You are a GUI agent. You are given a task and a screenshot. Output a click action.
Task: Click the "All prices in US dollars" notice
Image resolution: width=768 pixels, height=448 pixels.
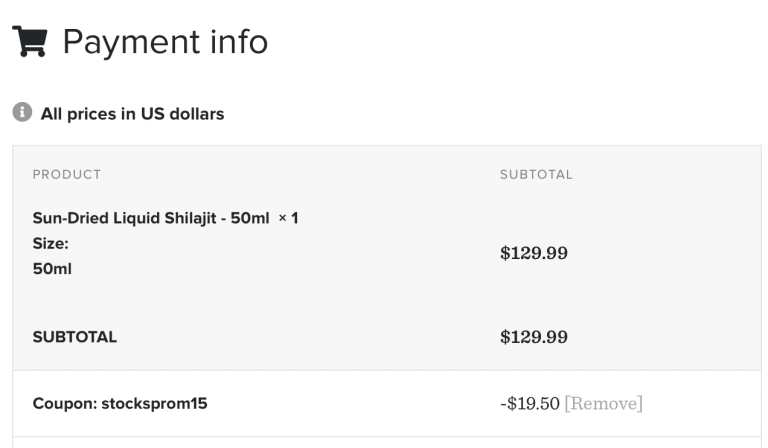(132, 114)
